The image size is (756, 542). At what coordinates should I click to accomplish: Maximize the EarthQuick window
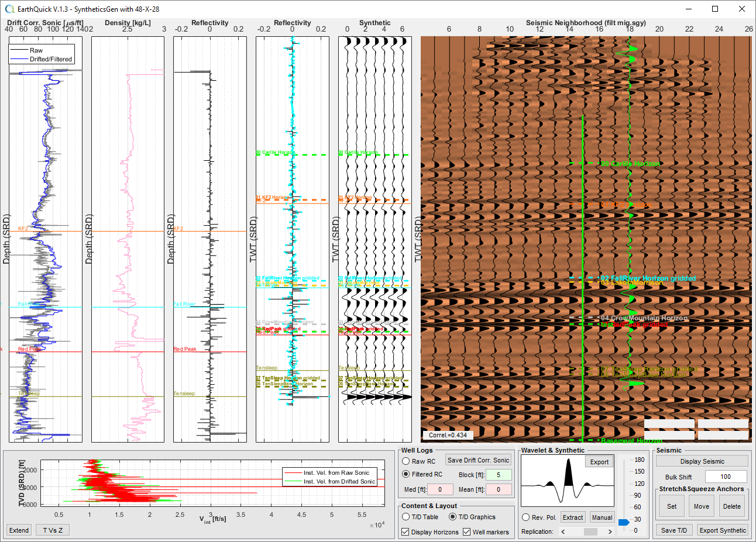[x=715, y=9]
